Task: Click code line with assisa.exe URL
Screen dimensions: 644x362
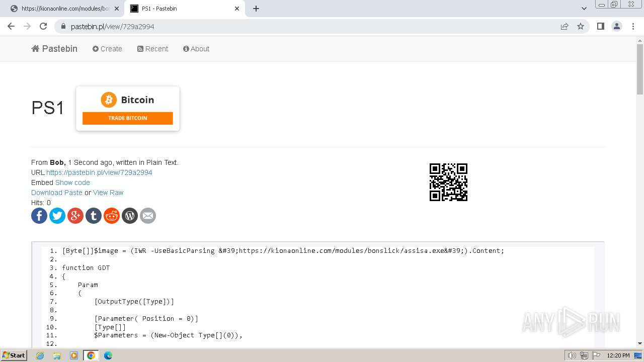Action: (283, 250)
